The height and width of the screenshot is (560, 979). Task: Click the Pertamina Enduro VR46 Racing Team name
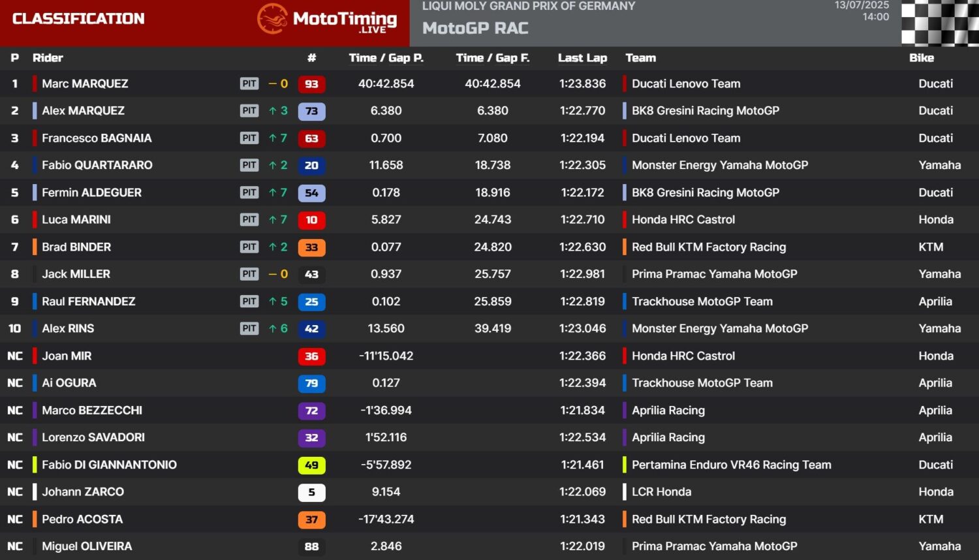tap(731, 465)
